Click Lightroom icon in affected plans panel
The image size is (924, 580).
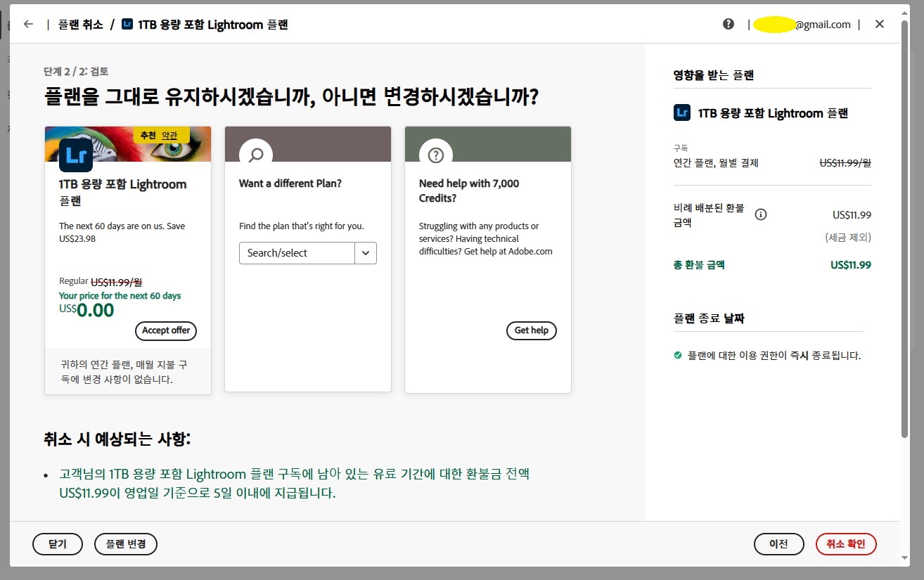click(x=682, y=112)
